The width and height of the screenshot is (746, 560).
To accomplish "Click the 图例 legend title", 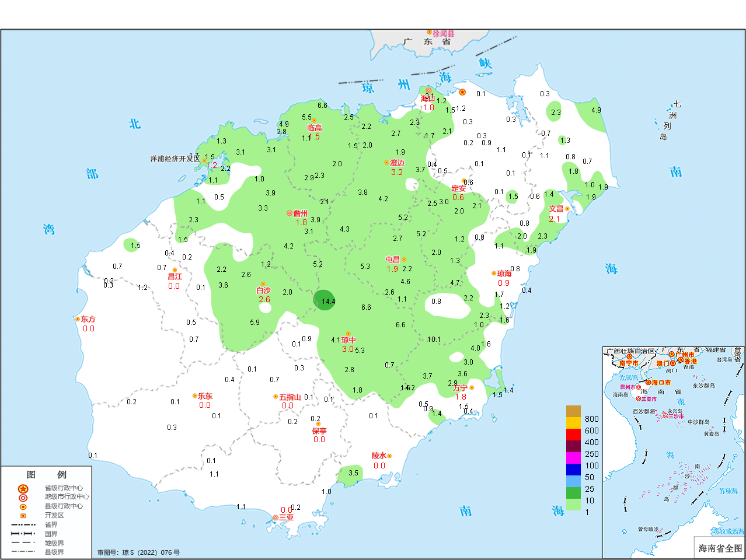I will 46,475.
